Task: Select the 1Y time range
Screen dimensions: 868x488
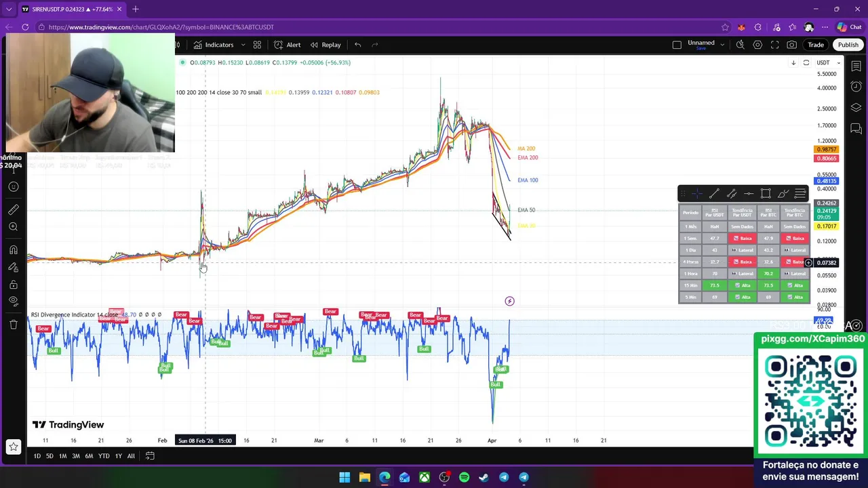Action: 118,456
